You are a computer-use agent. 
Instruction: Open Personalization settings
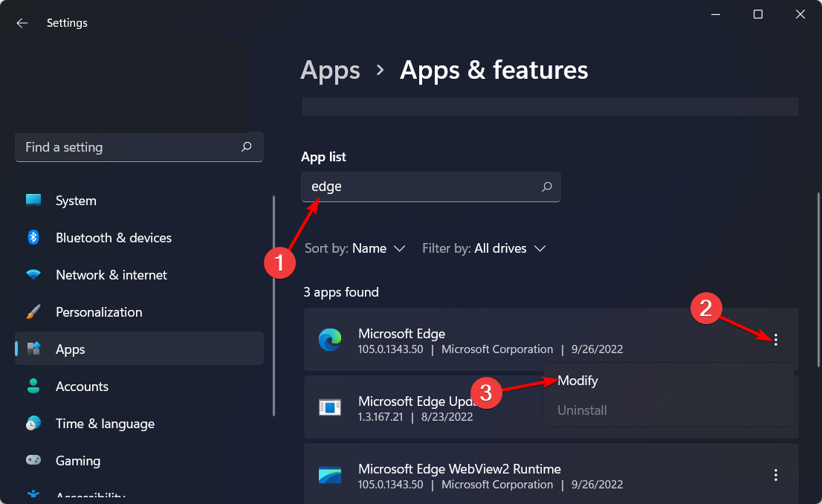[140, 312]
